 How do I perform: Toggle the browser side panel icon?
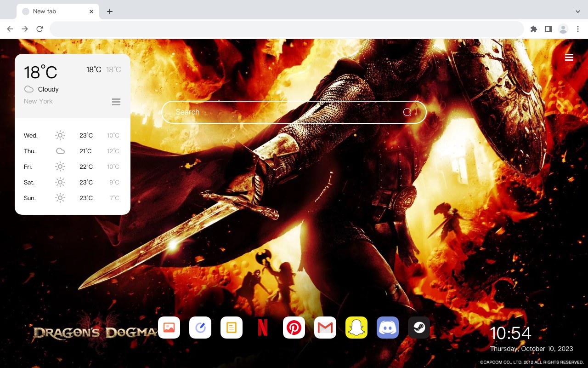pos(548,29)
